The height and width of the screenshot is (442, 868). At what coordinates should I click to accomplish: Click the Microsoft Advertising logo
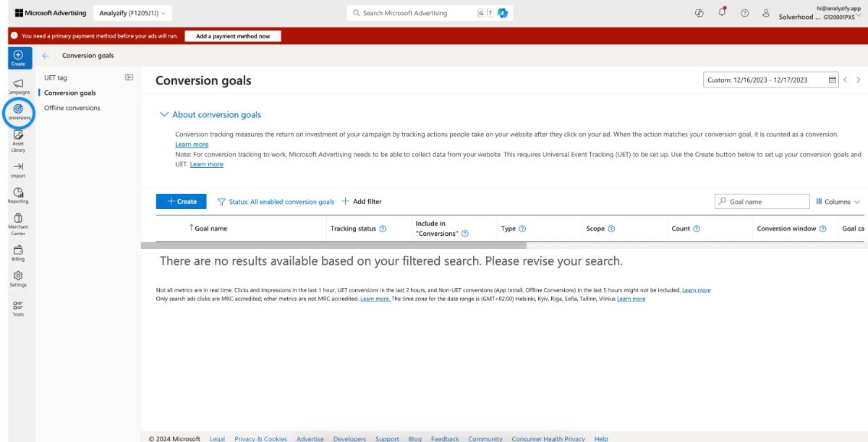51,13
